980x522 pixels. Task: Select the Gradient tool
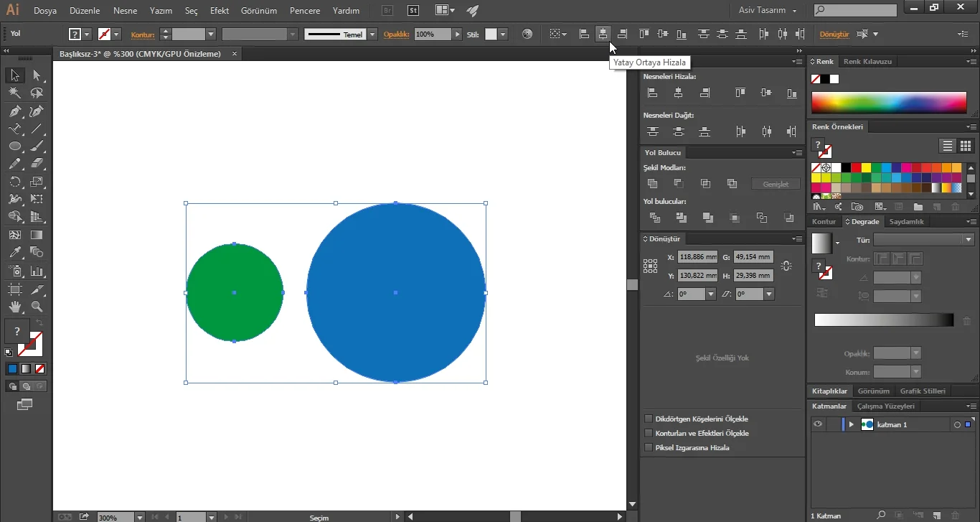pos(37,235)
